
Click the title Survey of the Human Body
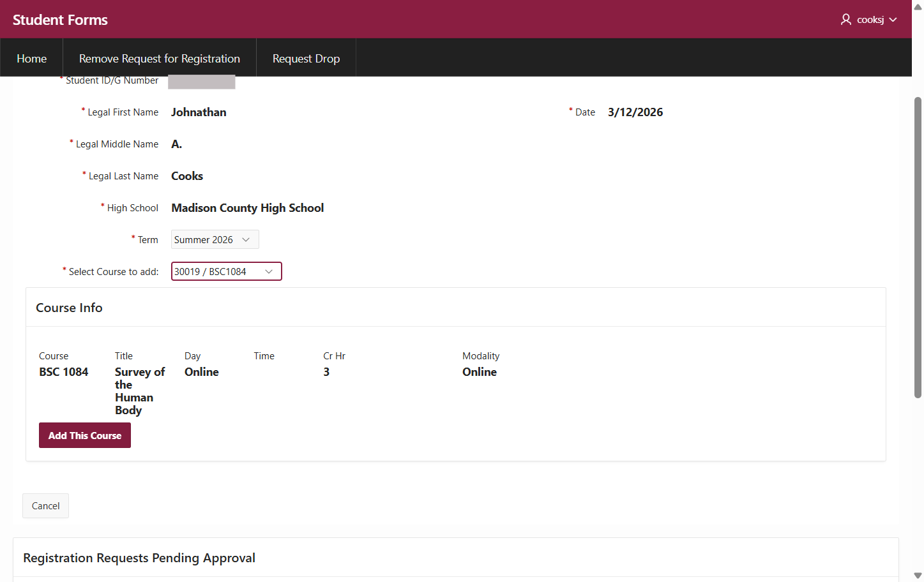(140, 391)
